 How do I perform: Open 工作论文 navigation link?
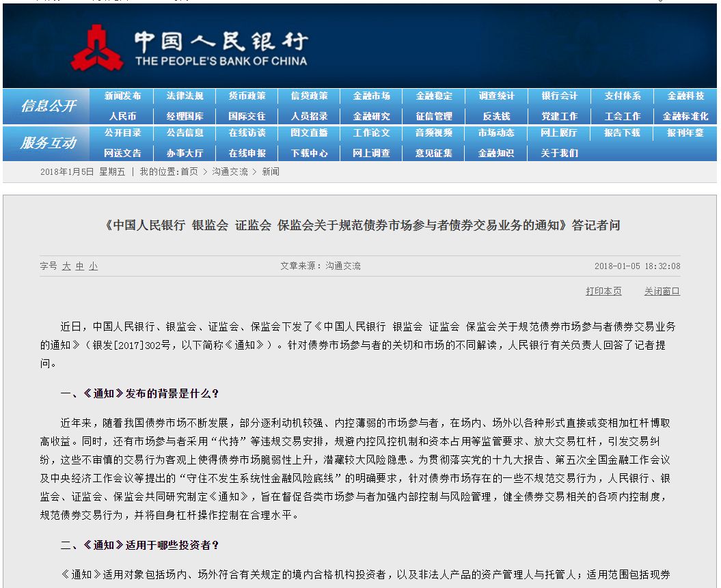372,132
